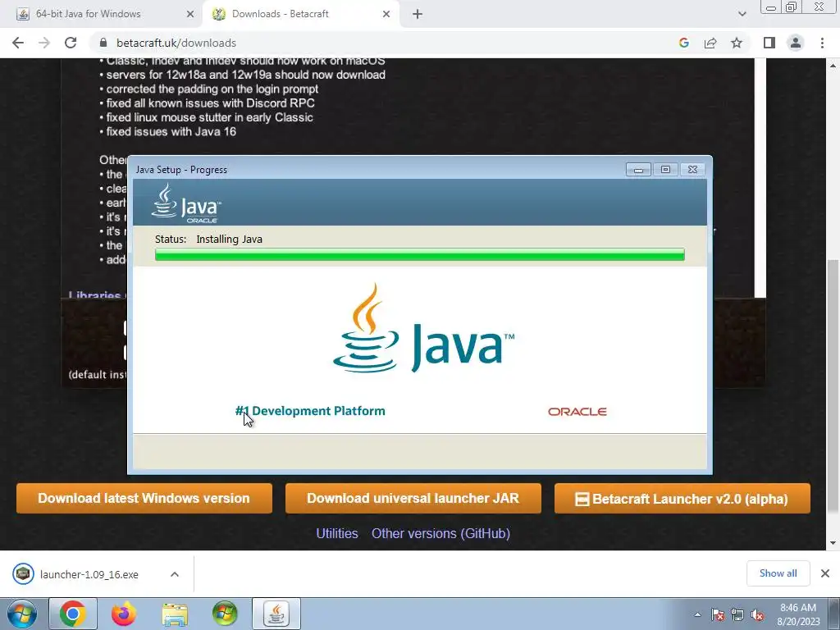Click the Java logo in setup header
Image resolution: width=840 pixels, height=630 pixels.
(186, 203)
